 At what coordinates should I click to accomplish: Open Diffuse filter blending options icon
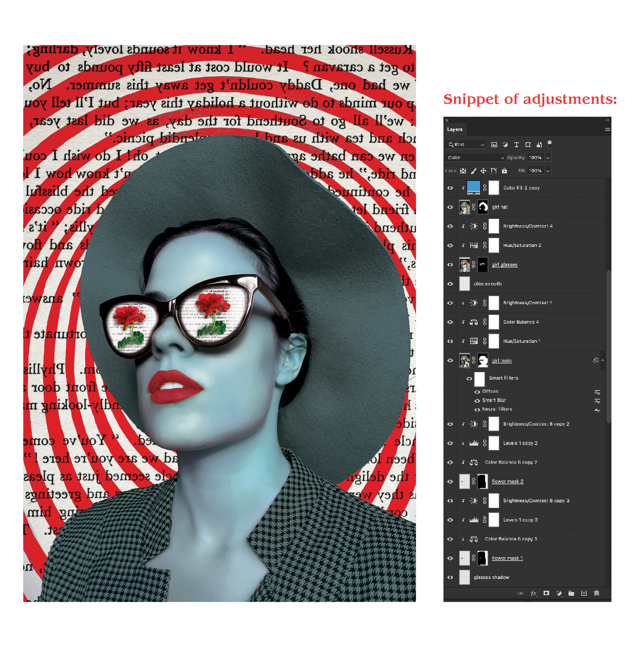[x=597, y=392]
